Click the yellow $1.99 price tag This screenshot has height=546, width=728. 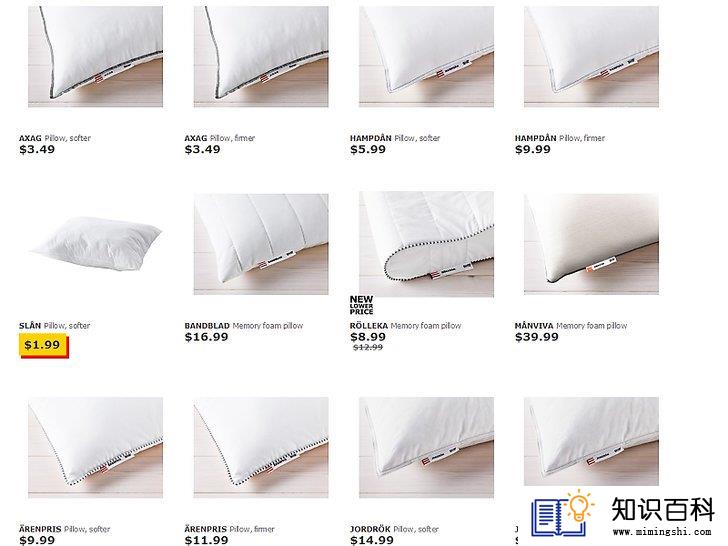click(x=44, y=346)
